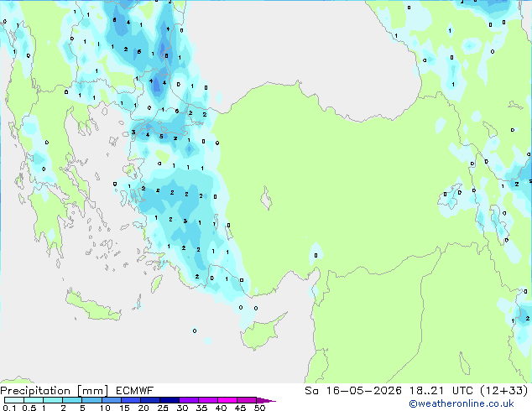This screenshot has height=411, width=532.
Task: Click the legend arrow tip above 50 mm
Action: (x=266, y=400)
